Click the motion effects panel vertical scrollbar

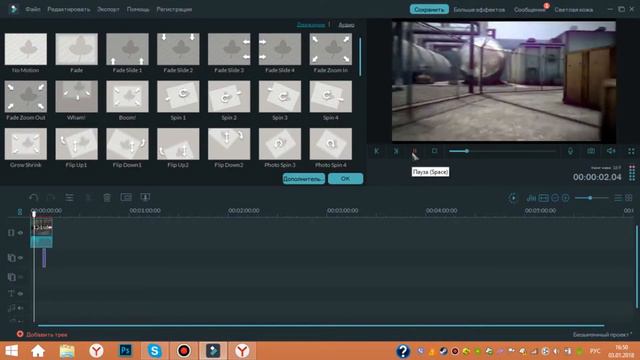pyautogui.click(x=360, y=57)
